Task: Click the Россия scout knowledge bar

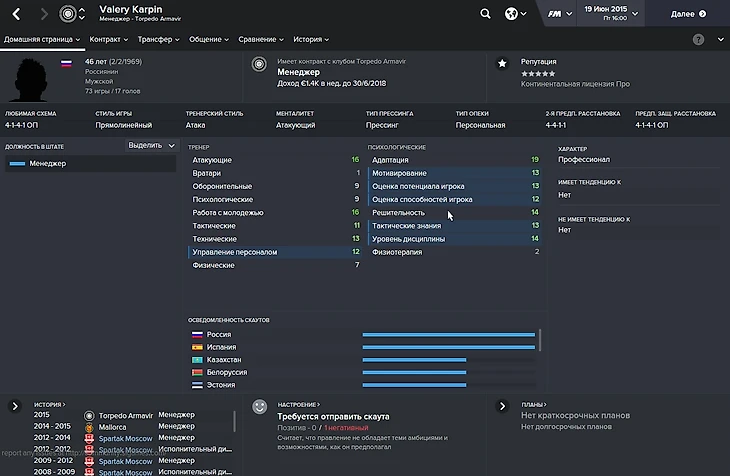Action: [448, 334]
